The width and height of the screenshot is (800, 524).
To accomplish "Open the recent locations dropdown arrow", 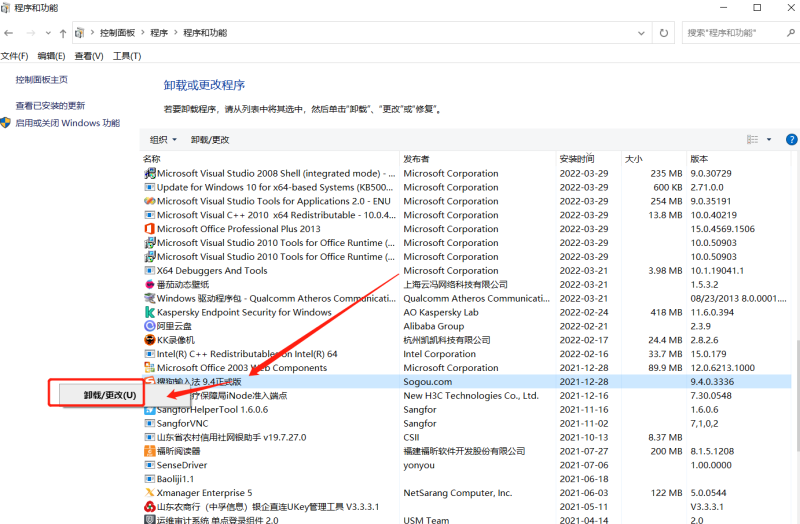I will pos(48,33).
